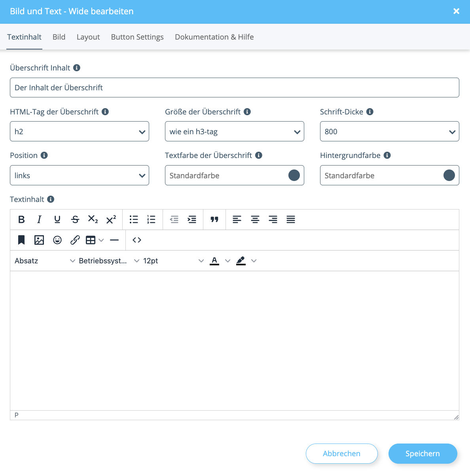Insert a horizontal line
The width and height of the screenshot is (470, 476).
pos(114,240)
